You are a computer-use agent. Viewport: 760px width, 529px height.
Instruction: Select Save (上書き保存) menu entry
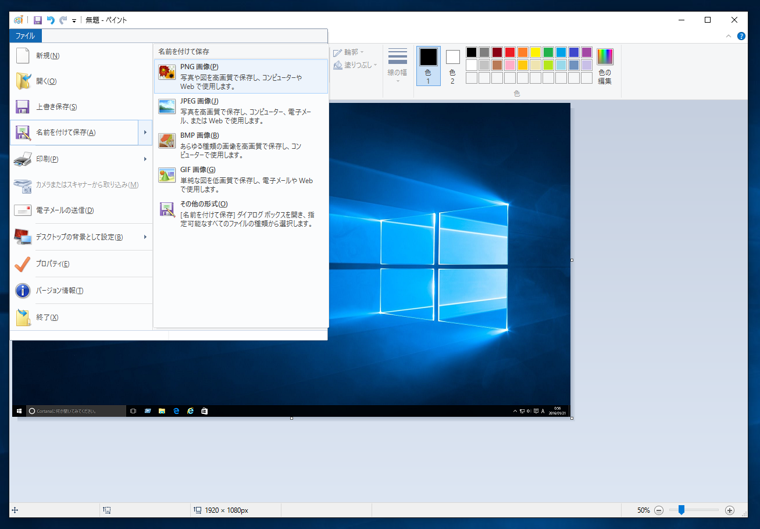[x=81, y=107]
